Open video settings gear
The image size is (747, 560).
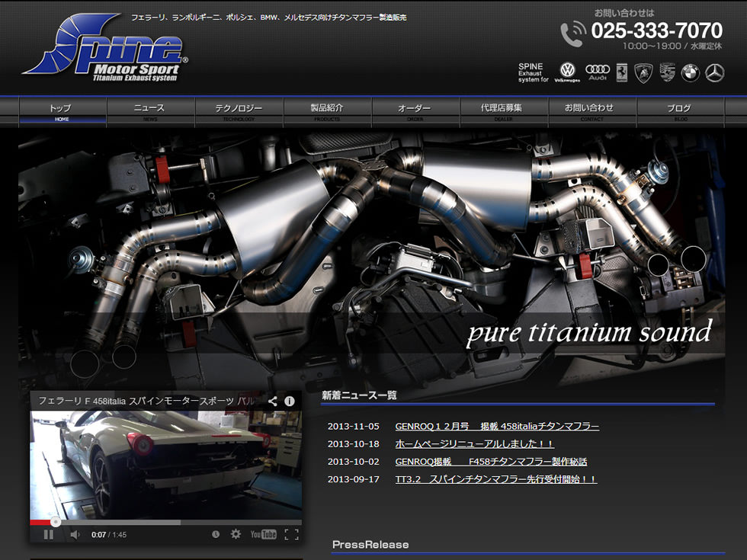point(236,534)
